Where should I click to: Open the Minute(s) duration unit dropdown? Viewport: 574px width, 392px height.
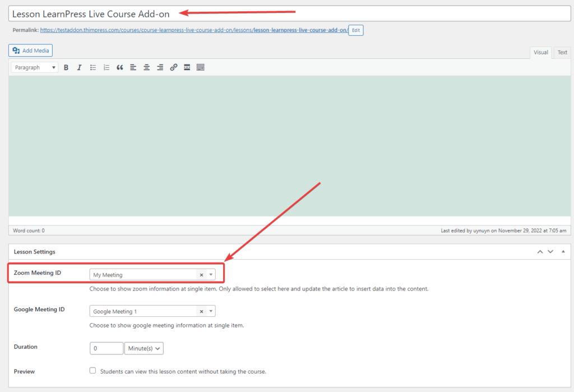pyautogui.click(x=144, y=348)
